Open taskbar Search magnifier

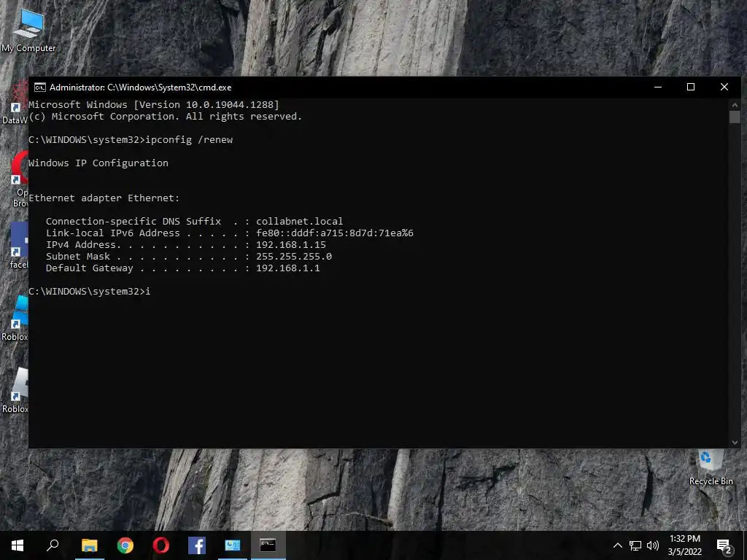coord(53,545)
